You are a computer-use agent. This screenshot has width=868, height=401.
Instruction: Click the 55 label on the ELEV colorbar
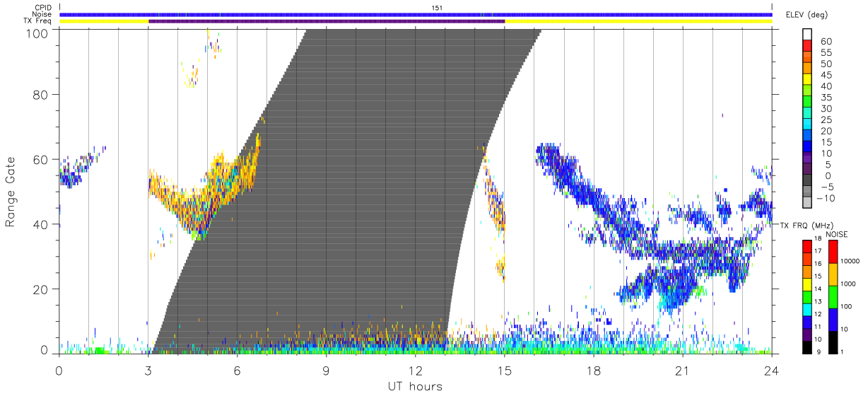(826, 52)
